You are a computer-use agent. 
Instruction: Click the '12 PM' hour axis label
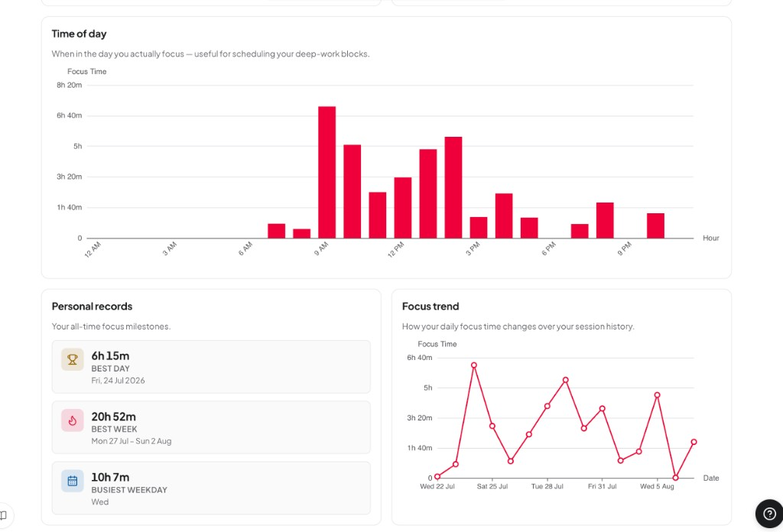tap(395, 249)
